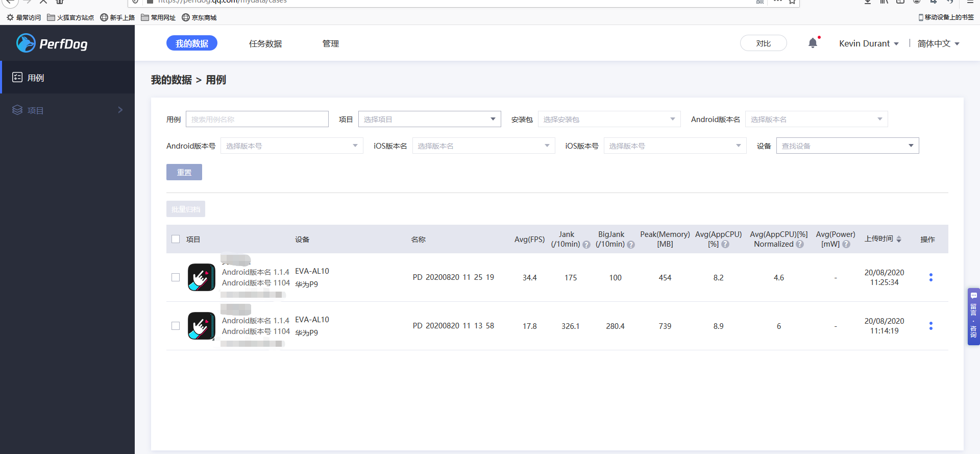Screen dimensions: 980x454
Task: Open the 设备 查找设备 dropdown
Action: (x=848, y=146)
